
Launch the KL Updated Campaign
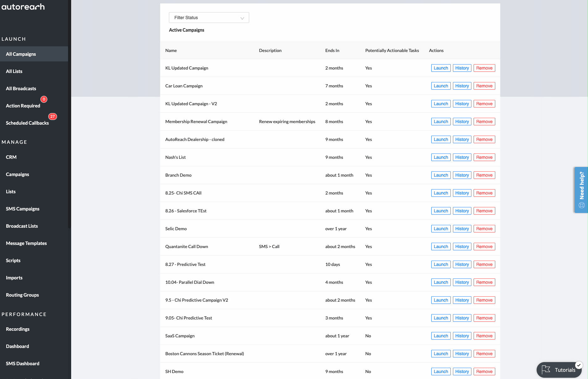[x=440, y=68]
